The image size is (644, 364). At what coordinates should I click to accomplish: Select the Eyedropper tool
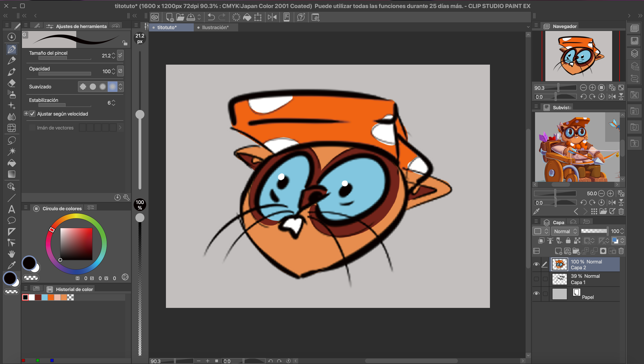pyautogui.click(x=11, y=265)
